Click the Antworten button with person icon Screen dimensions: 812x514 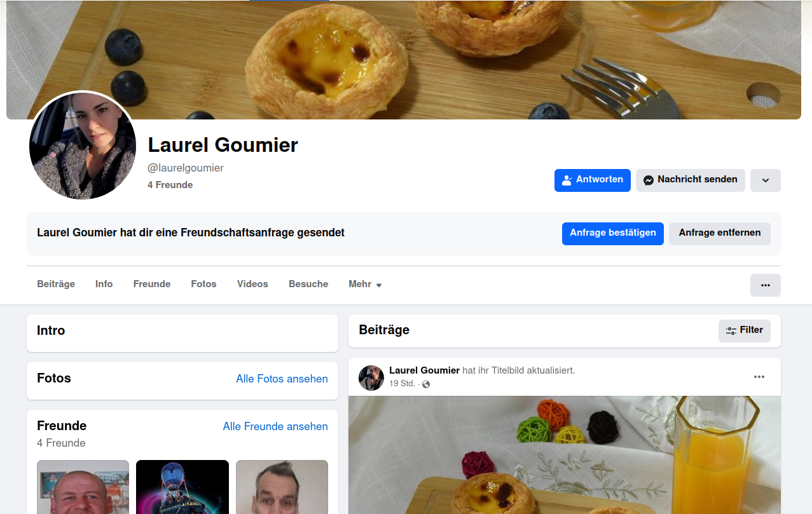tap(593, 180)
